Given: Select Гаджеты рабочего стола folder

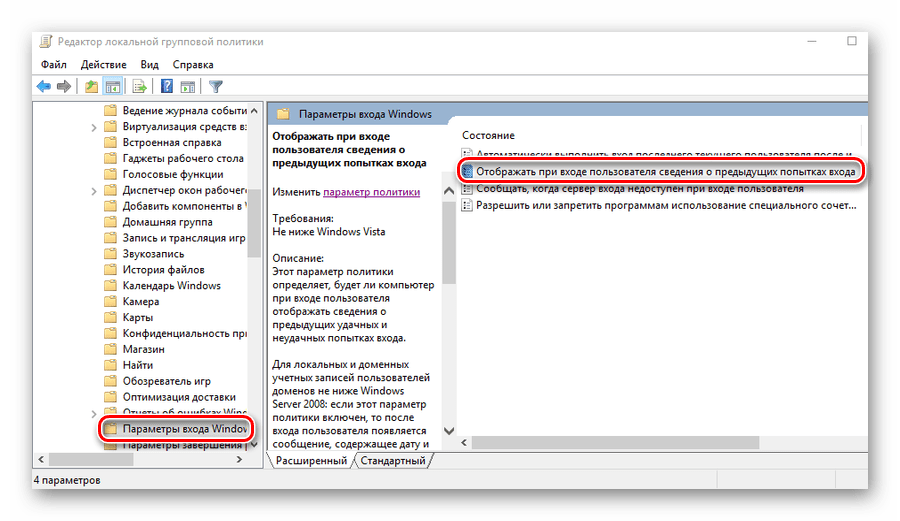Looking at the screenshot, I should (x=174, y=158).
